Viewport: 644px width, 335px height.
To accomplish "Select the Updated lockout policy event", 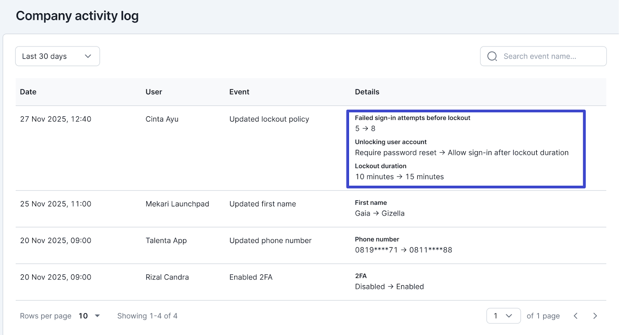I will click(x=269, y=119).
